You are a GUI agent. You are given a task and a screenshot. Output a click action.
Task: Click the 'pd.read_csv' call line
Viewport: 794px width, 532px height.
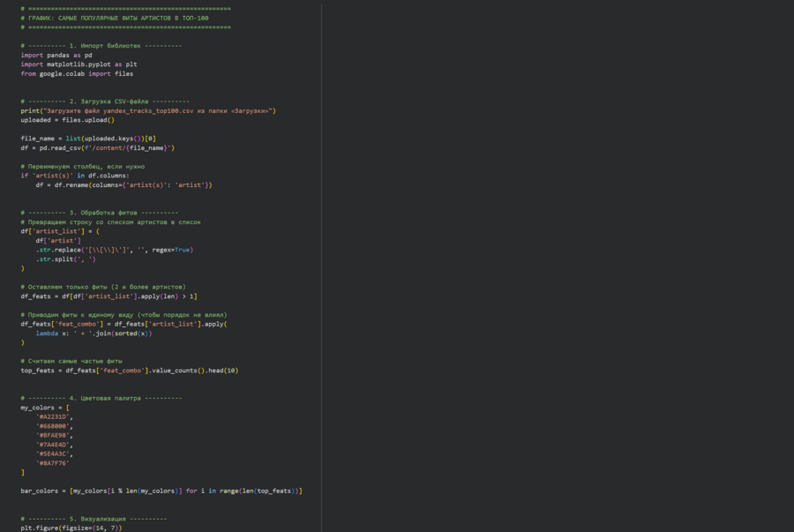pos(97,148)
